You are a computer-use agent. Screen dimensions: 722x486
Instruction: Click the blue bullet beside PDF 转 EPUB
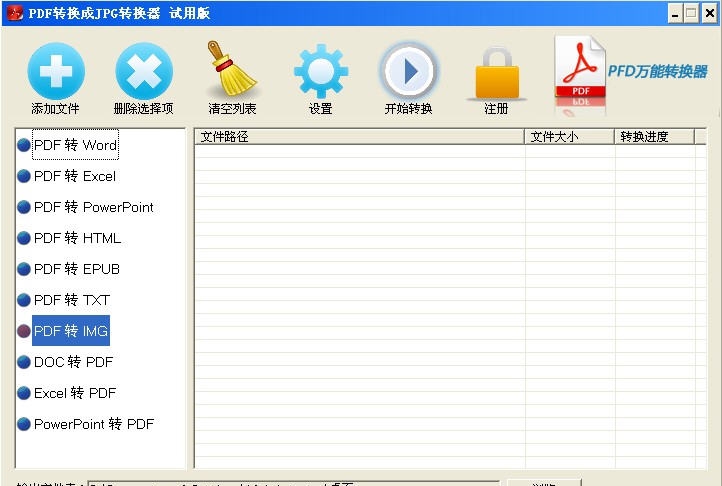point(23,269)
